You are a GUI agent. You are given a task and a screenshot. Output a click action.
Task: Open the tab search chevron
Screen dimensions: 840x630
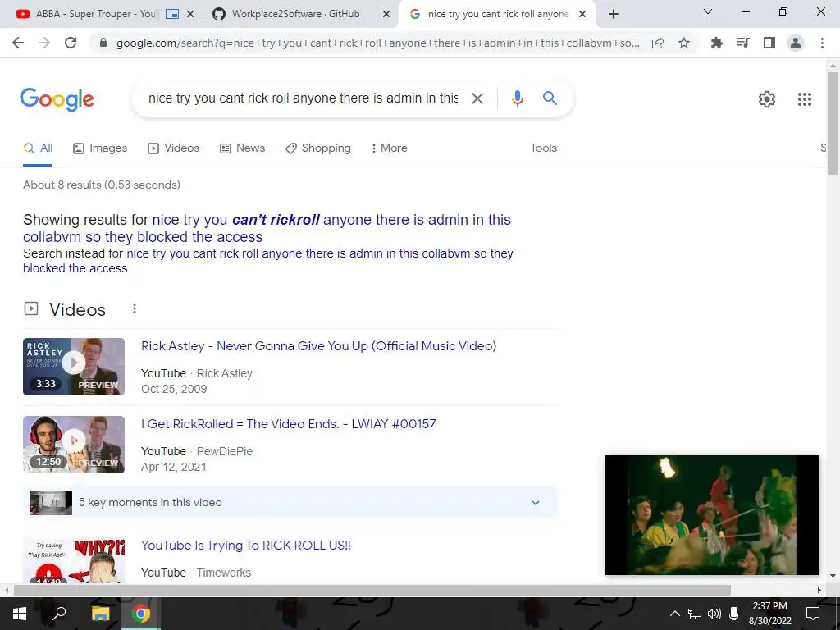707,11
